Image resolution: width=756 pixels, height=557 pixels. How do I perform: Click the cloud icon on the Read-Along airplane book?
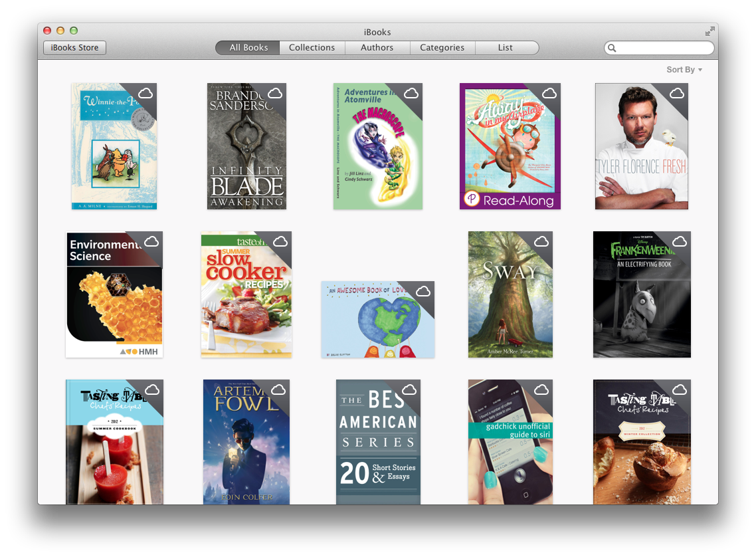tap(548, 94)
